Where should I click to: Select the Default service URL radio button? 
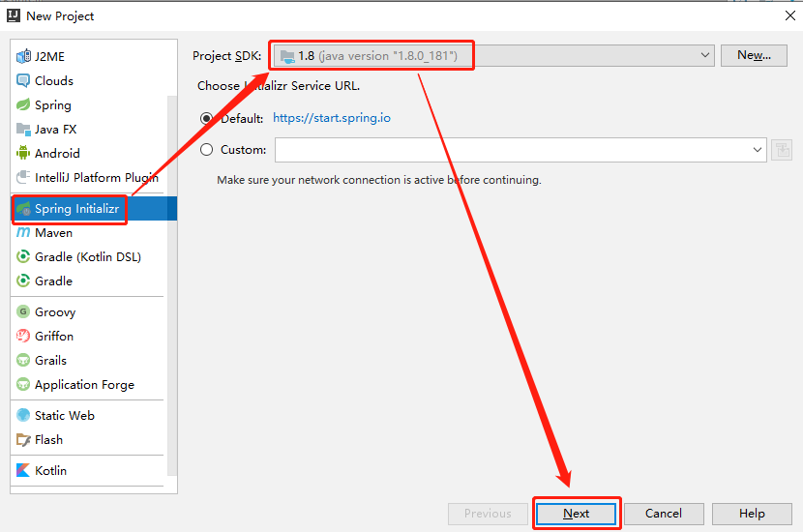pyautogui.click(x=206, y=118)
